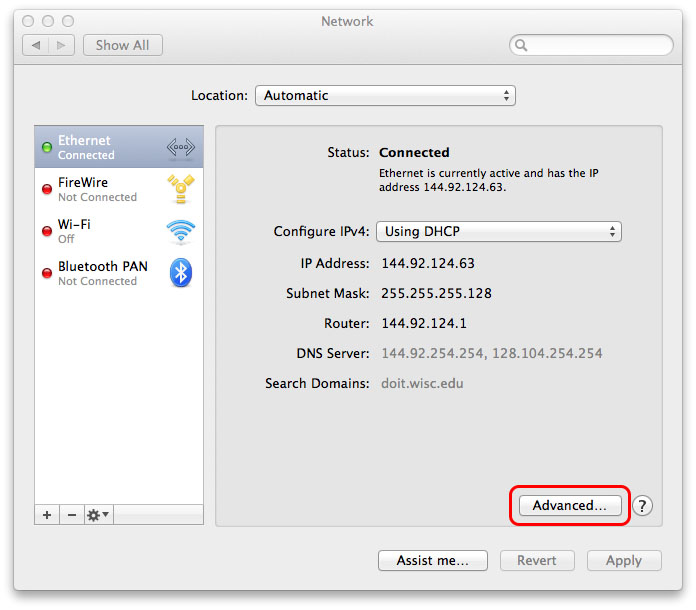Select the Ethernet service icon
This screenshot has width=696, height=610.
click(181, 147)
